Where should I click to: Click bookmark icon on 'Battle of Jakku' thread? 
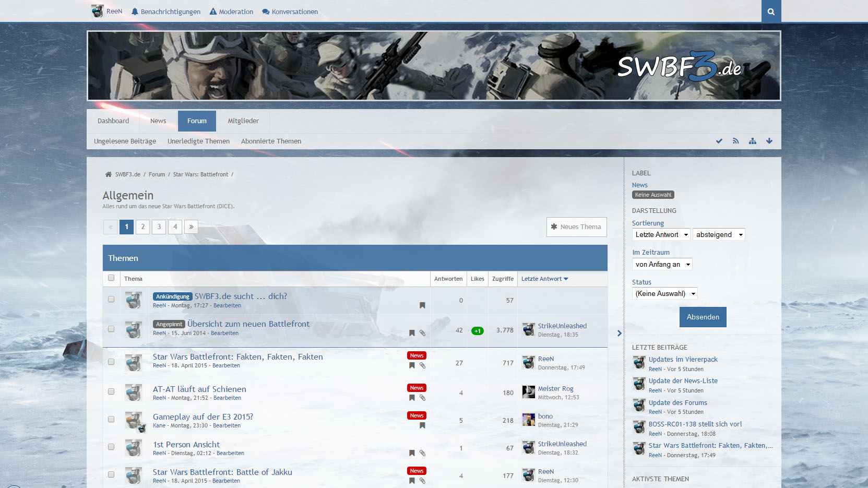(x=412, y=481)
